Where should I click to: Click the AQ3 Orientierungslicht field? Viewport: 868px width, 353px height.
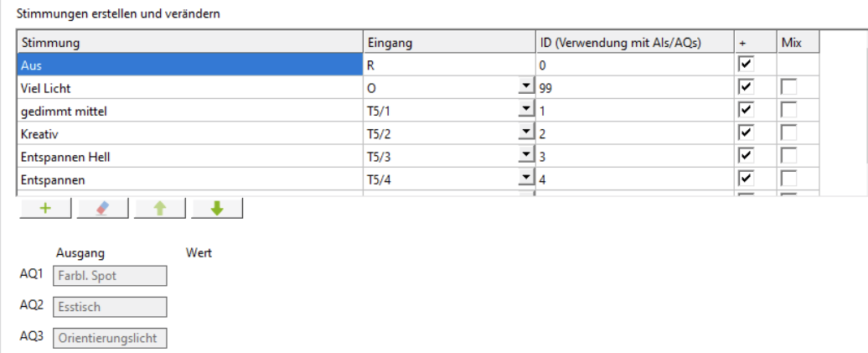[x=110, y=338]
